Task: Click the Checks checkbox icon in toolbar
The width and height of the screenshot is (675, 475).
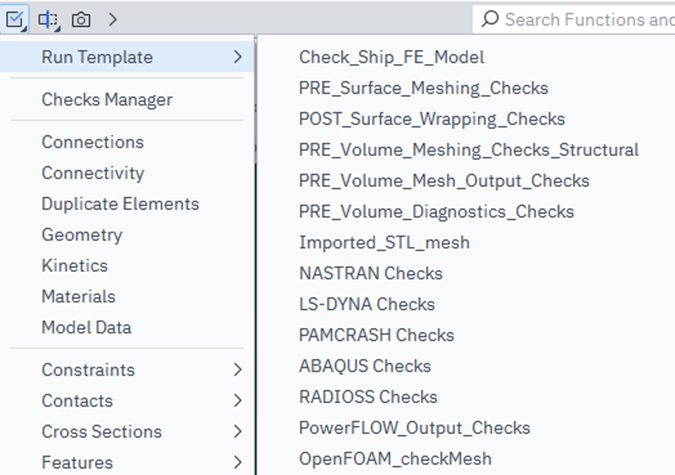Action: coord(17,19)
